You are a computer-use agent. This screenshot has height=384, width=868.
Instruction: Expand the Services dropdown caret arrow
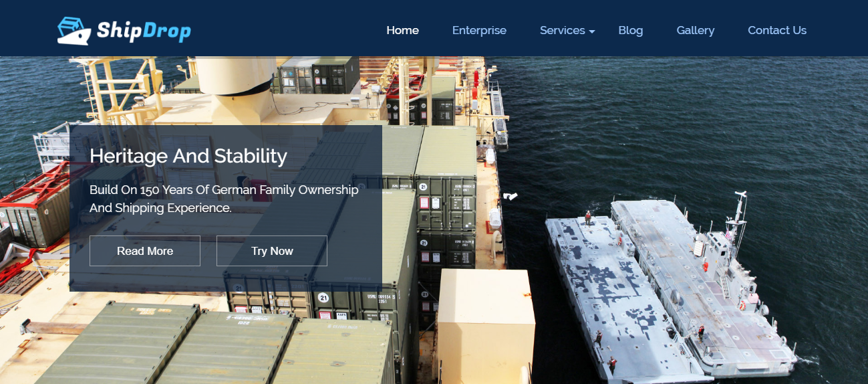click(x=592, y=31)
